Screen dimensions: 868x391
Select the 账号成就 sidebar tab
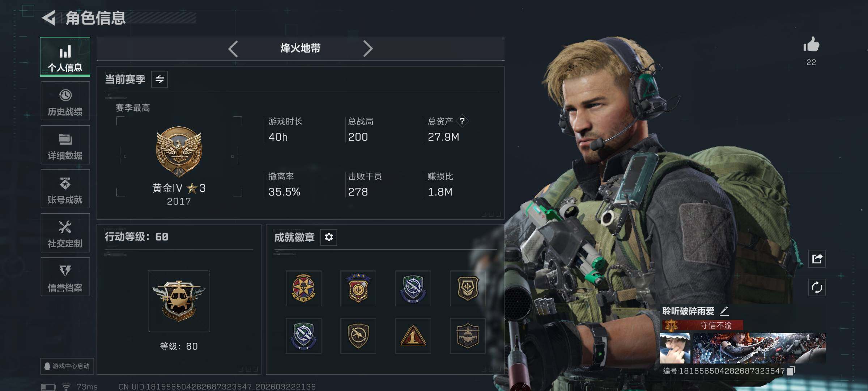tap(65, 189)
